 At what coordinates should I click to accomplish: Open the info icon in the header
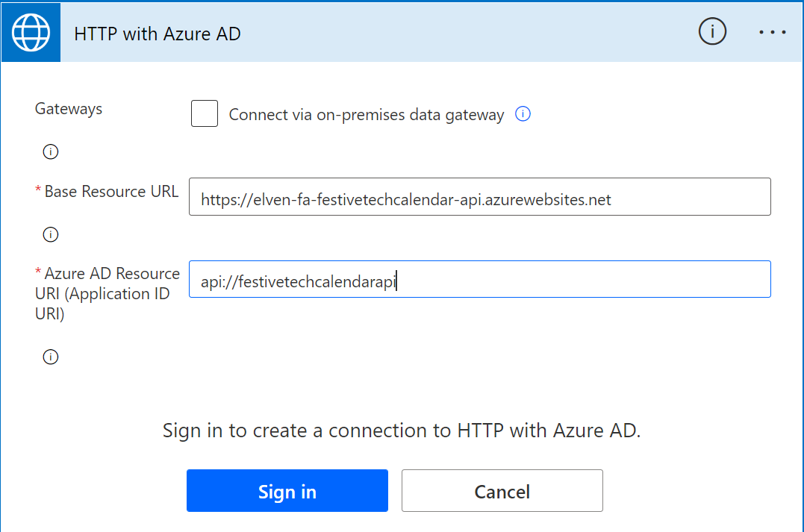pyautogui.click(x=712, y=32)
